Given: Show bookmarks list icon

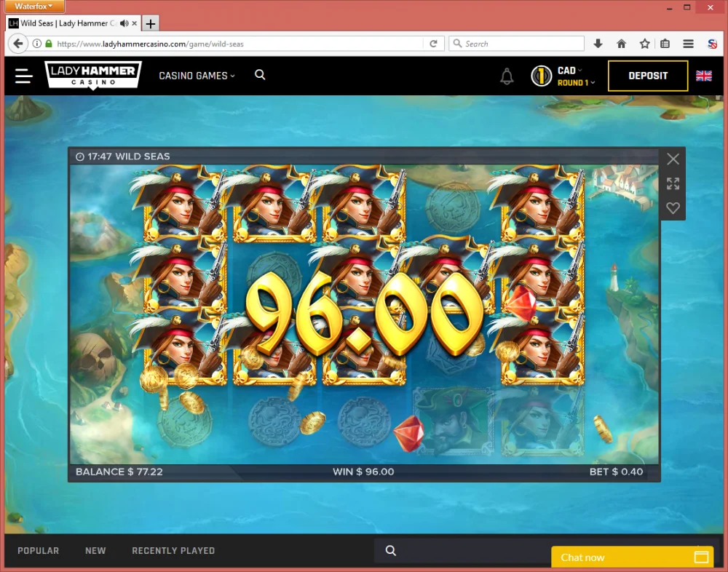Looking at the screenshot, I should coord(665,44).
